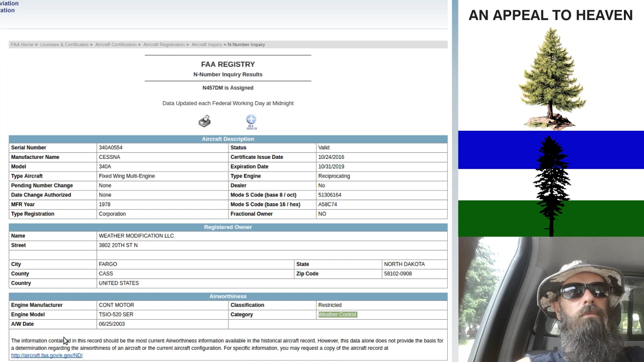Open the FAA Home breadcrumb link
644x362 pixels.
pos(22,45)
